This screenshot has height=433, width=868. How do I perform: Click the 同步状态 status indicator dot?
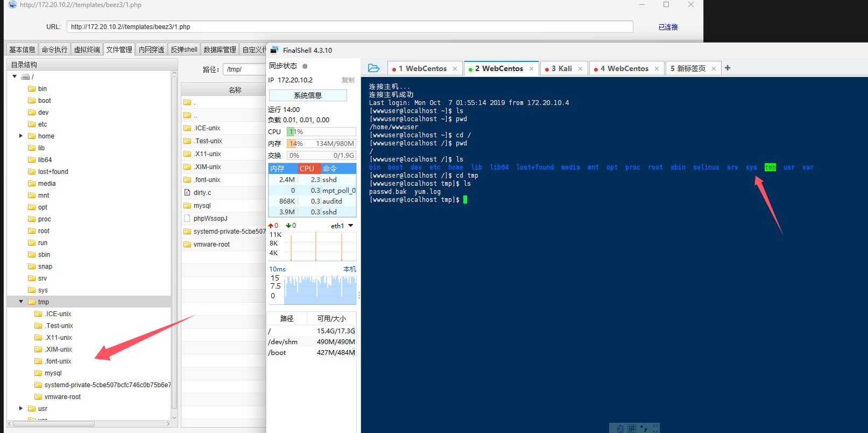pos(305,66)
